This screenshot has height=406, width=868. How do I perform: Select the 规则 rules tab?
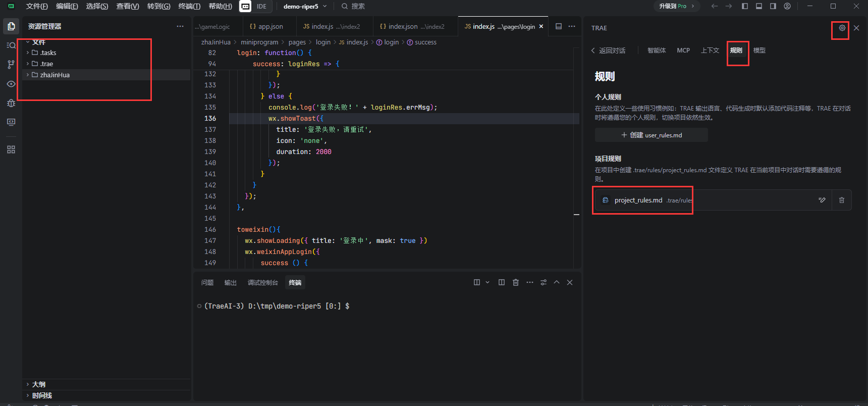tap(736, 50)
